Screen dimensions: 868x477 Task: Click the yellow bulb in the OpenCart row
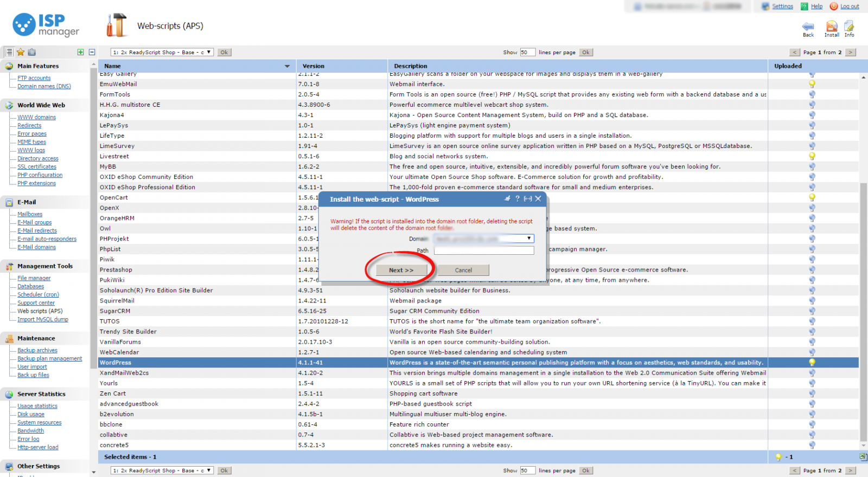(x=812, y=197)
